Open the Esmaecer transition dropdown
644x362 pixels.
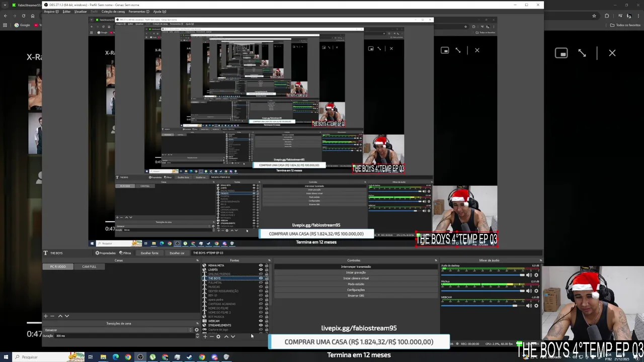[118, 330]
